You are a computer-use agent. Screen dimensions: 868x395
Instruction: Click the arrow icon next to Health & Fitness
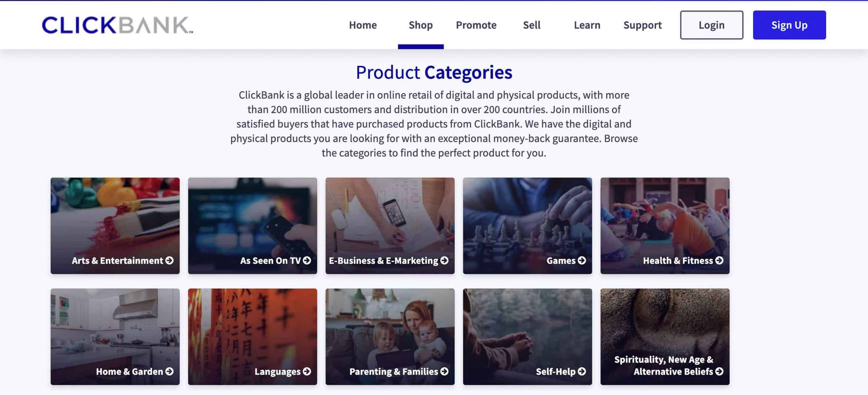pyautogui.click(x=719, y=260)
